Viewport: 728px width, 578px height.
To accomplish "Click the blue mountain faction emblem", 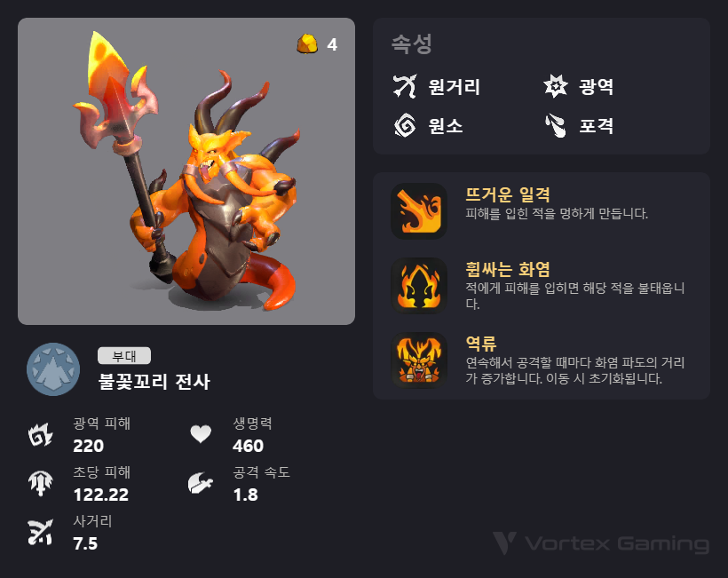I will click(53, 369).
